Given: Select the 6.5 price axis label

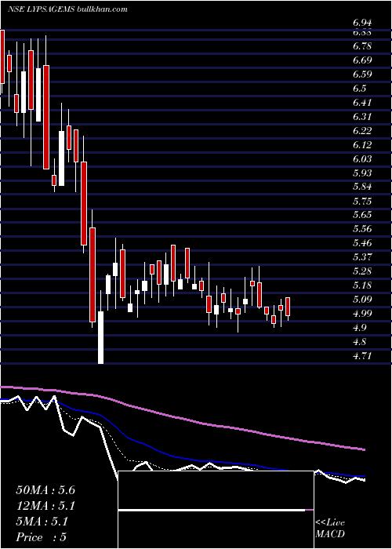Looking at the screenshot, I should pyautogui.click(x=359, y=88).
